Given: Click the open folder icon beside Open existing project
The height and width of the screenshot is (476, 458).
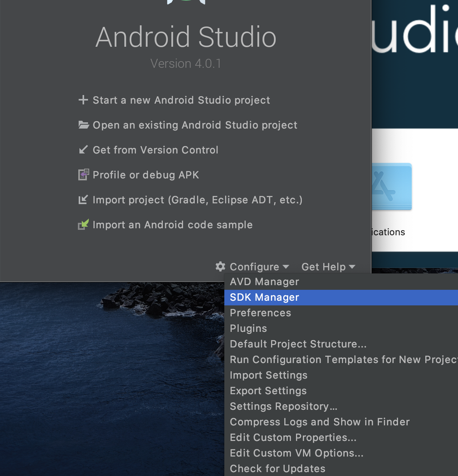Looking at the screenshot, I should [83, 125].
